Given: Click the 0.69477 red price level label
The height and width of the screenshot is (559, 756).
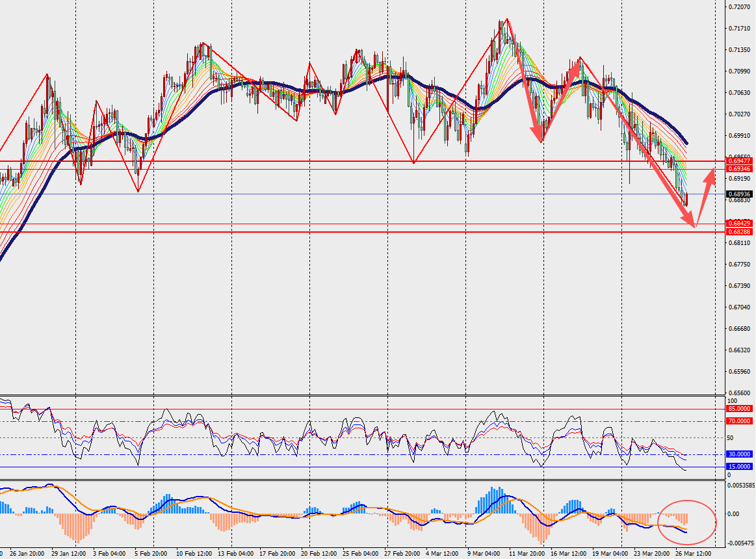Looking at the screenshot, I should tap(740, 161).
